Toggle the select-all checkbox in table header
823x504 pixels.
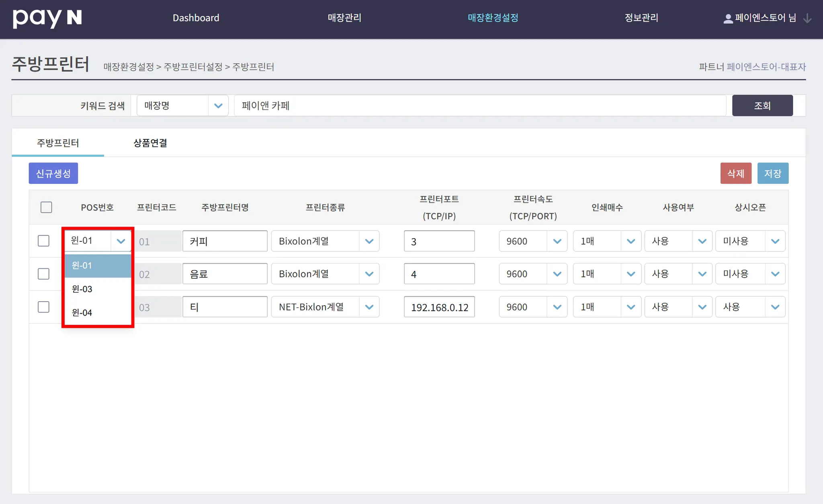pyautogui.click(x=46, y=207)
